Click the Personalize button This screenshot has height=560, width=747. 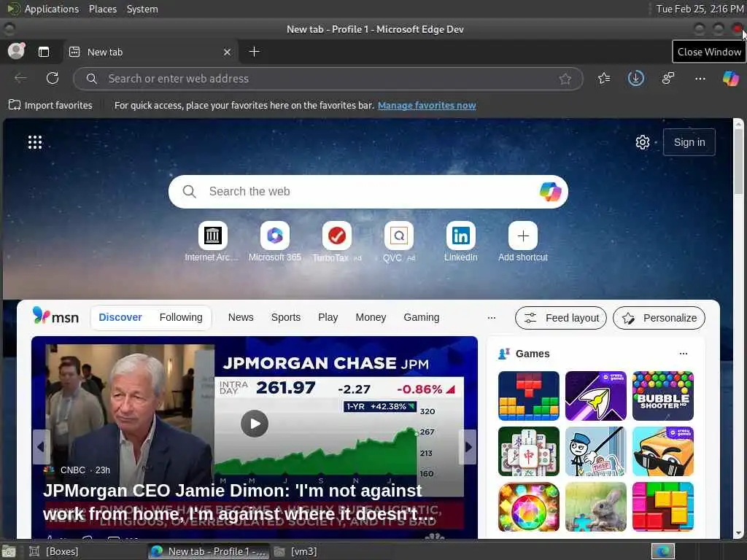[x=659, y=318]
